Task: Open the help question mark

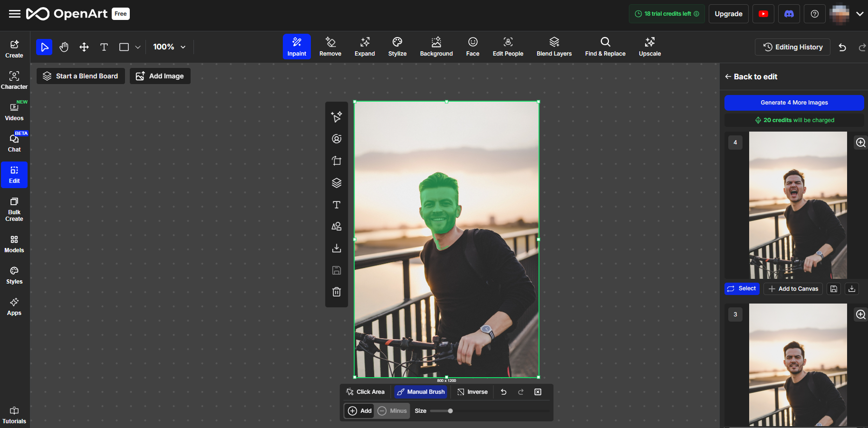Action: 815,14
